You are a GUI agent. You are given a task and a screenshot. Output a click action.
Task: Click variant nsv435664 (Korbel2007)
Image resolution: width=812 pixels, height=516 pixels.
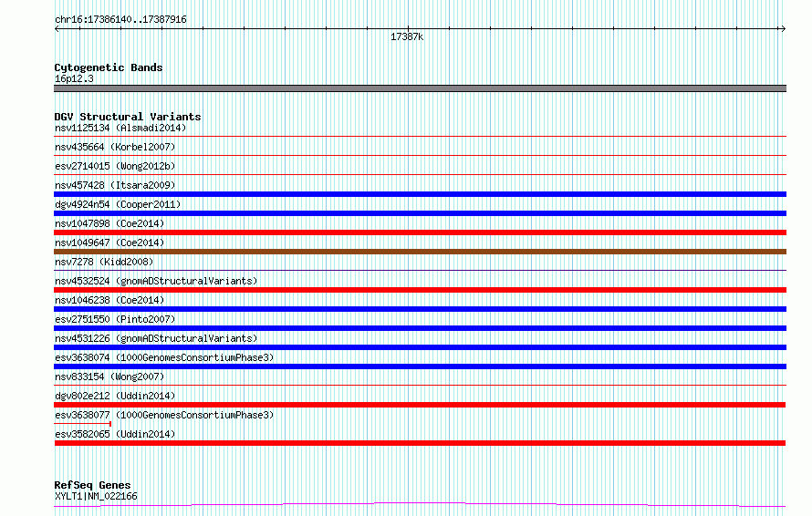(x=115, y=147)
